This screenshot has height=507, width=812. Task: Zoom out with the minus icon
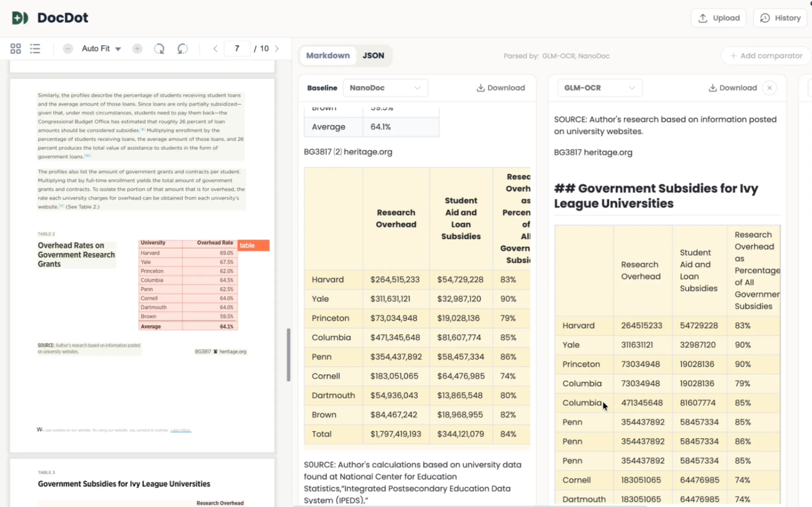pyautogui.click(x=68, y=49)
